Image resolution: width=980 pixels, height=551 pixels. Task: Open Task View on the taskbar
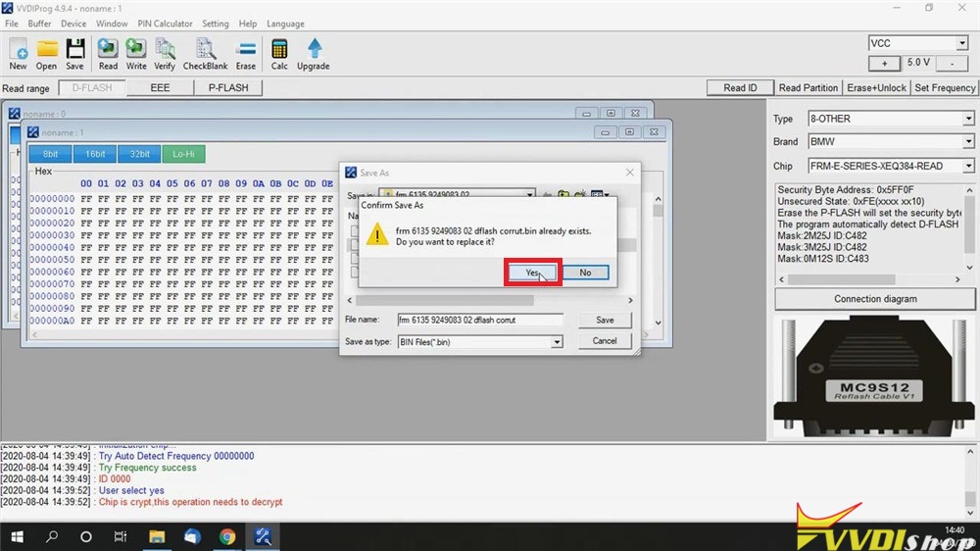[x=120, y=536]
